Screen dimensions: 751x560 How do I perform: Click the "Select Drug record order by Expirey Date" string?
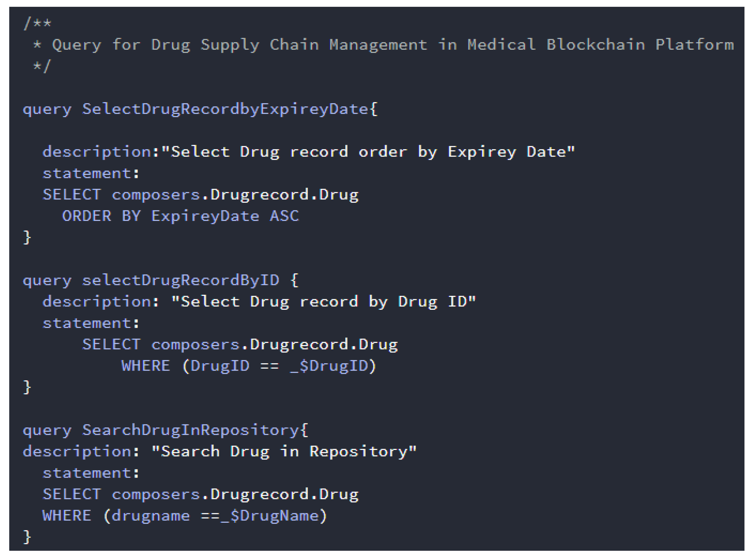[x=368, y=152]
